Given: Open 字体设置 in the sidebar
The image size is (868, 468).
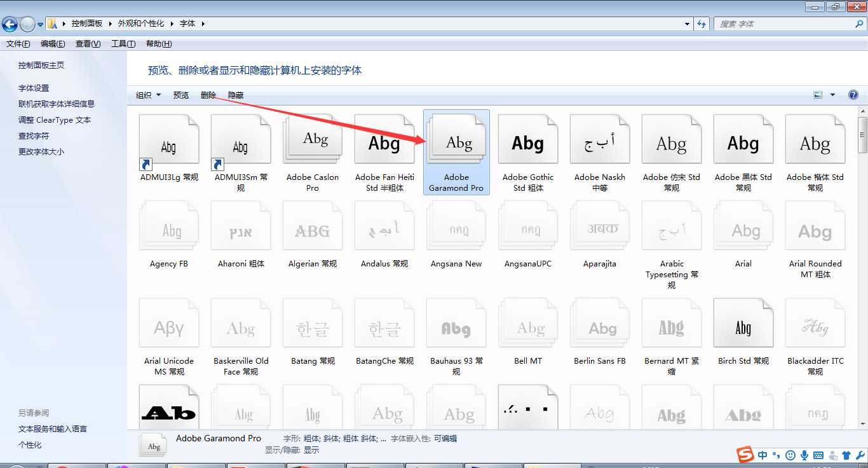Looking at the screenshot, I should pos(34,88).
